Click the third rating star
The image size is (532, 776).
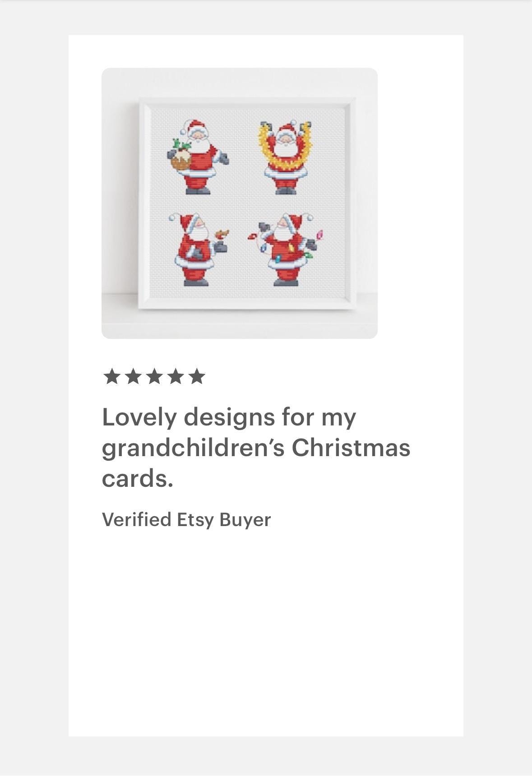(x=154, y=376)
